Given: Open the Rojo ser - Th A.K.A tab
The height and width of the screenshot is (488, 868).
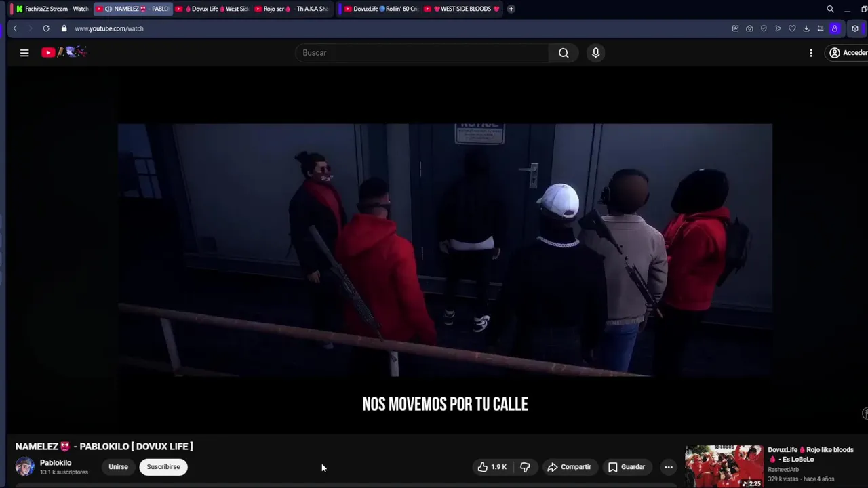Looking at the screenshot, I should 292,9.
